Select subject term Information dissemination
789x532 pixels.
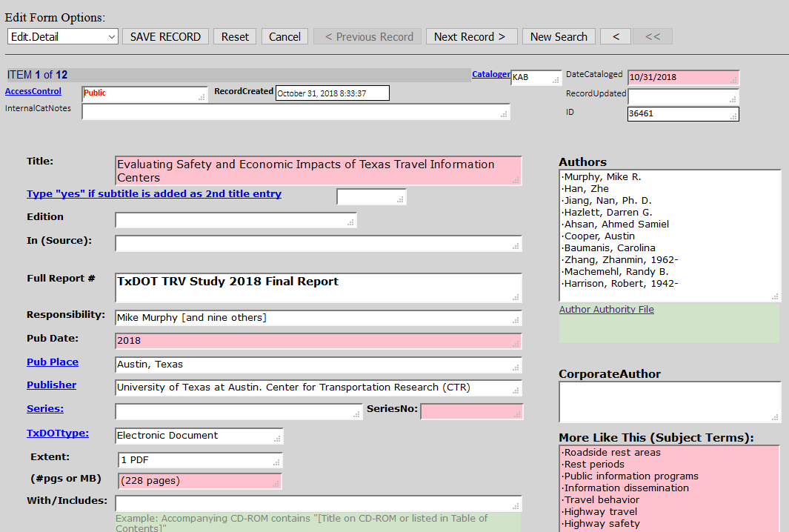point(625,488)
